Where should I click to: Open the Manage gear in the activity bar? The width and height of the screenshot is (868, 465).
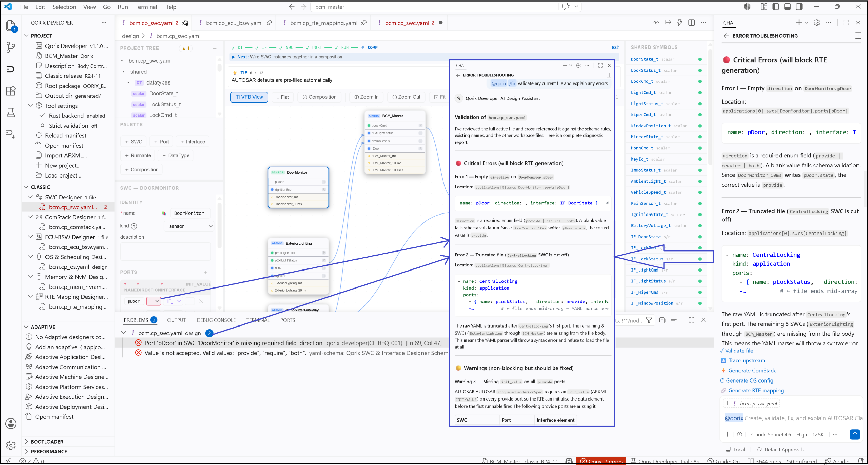click(x=11, y=445)
